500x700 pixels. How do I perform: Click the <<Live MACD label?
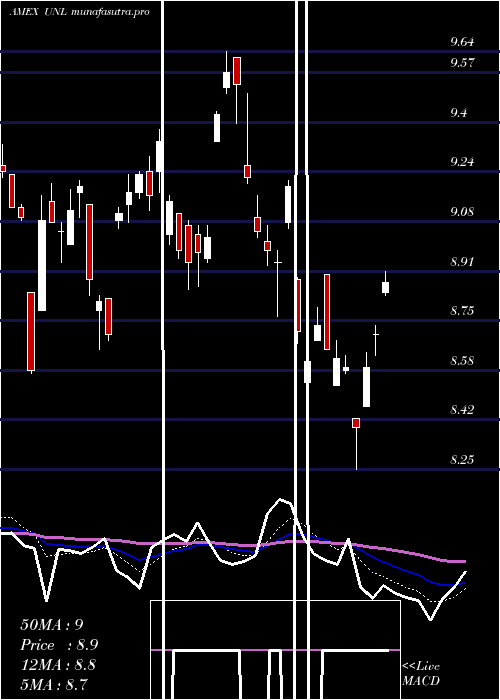point(421,674)
